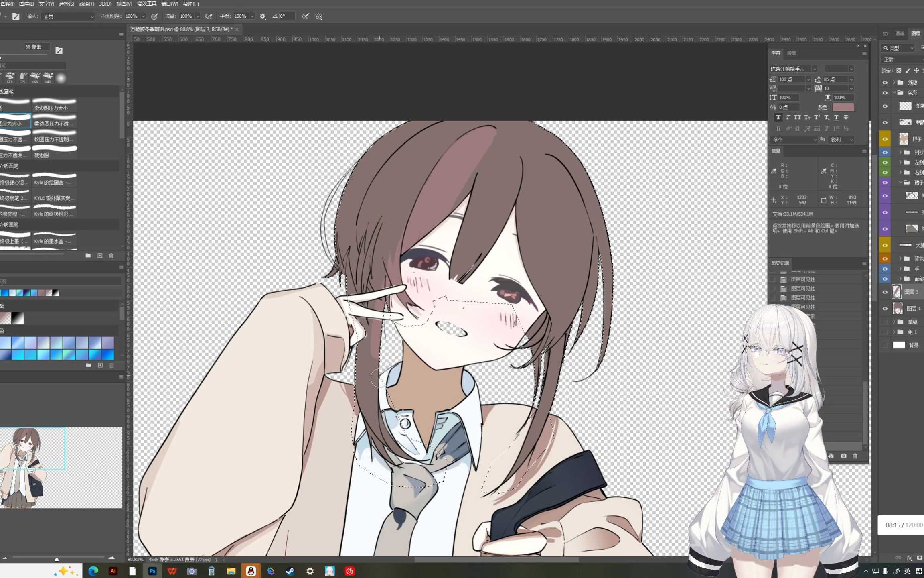This screenshot has width=924, height=578.
Task: Hide the 脖子 layer
Action: [x=885, y=139]
